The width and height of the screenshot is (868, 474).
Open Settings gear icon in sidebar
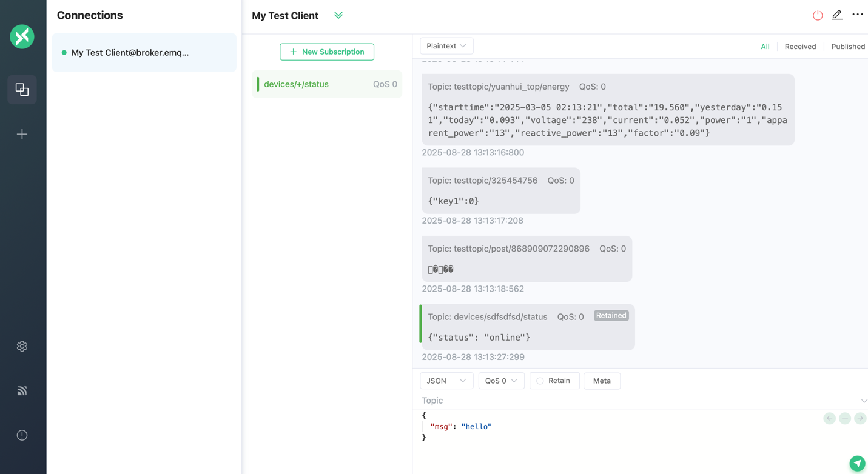pyautogui.click(x=22, y=346)
